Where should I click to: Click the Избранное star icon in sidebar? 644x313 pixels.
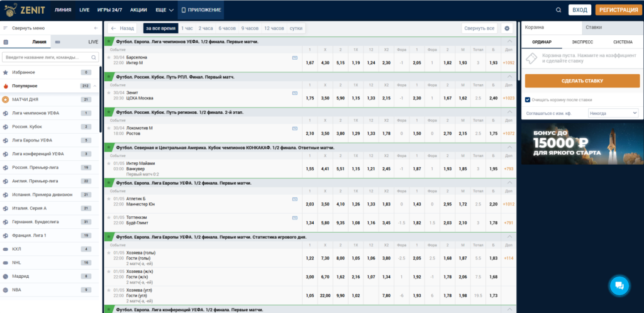(5, 72)
